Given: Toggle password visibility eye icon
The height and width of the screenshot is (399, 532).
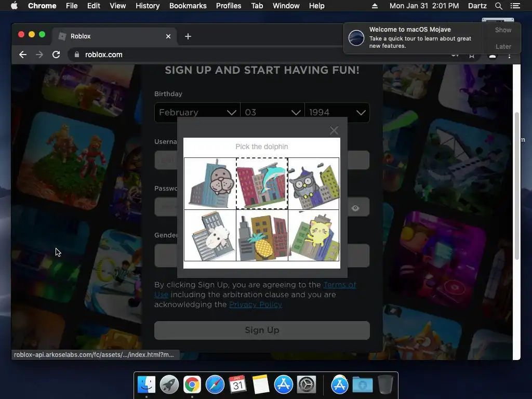Looking at the screenshot, I should (355, 208).
